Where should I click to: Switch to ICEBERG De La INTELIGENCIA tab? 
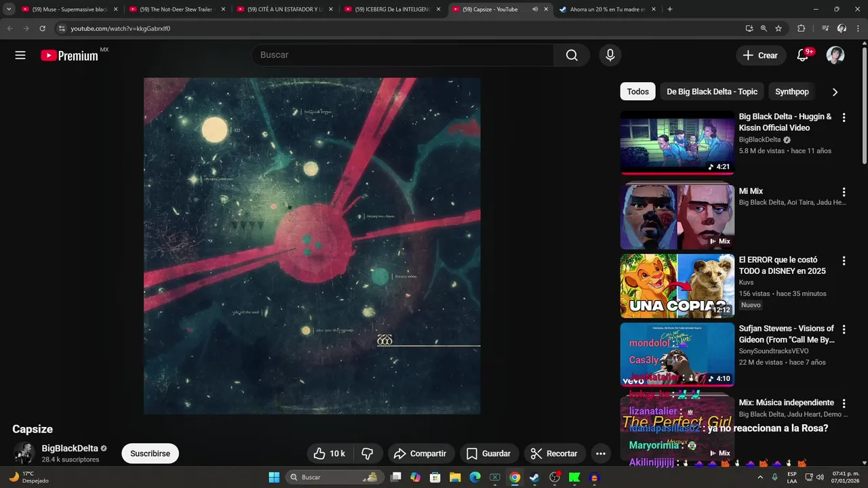pos(391,9)
